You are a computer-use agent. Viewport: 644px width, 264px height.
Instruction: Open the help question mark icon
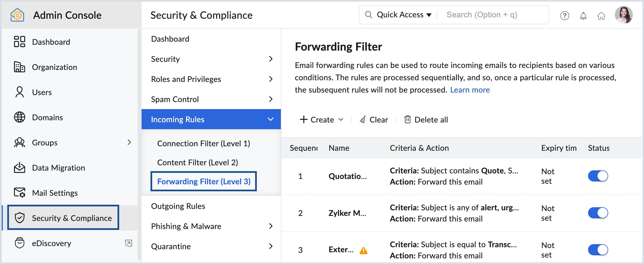coord(565,15)
